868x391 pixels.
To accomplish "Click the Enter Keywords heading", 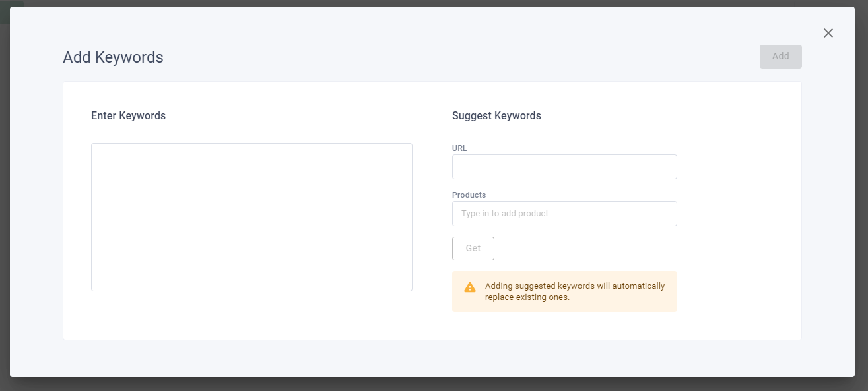I will pos(128,116).
